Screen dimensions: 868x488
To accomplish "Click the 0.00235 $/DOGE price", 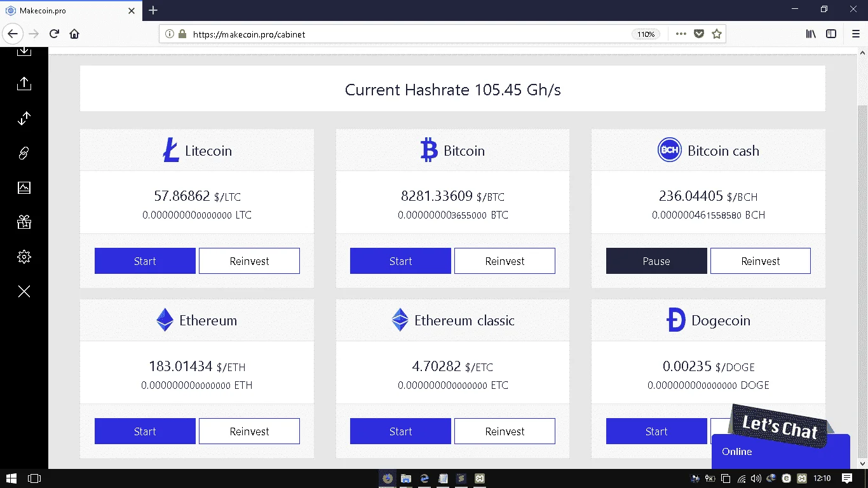I will point(709,367).
